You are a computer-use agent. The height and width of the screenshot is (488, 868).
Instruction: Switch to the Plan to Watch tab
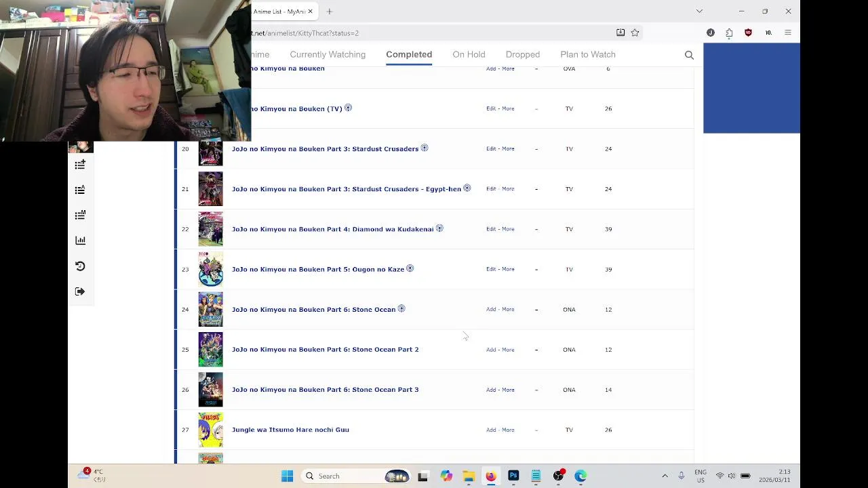tap(588, 54)
